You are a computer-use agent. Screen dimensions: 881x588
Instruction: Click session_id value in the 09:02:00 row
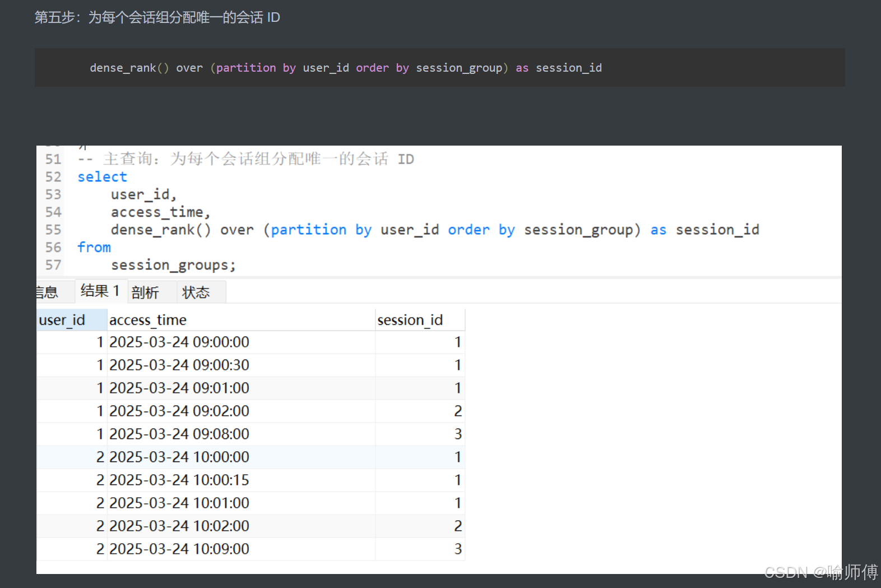pyautogui.click(x=420, y=411)
